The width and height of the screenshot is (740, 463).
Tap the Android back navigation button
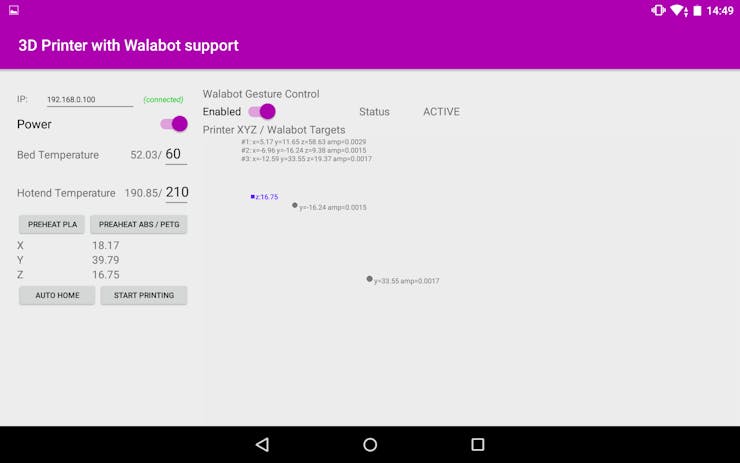(x=262, y=444)
